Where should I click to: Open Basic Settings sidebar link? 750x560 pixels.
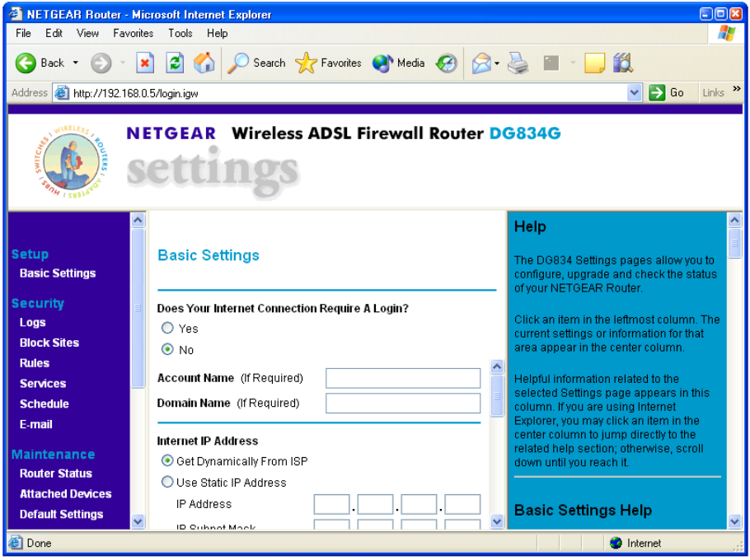[x=58, y=273]
